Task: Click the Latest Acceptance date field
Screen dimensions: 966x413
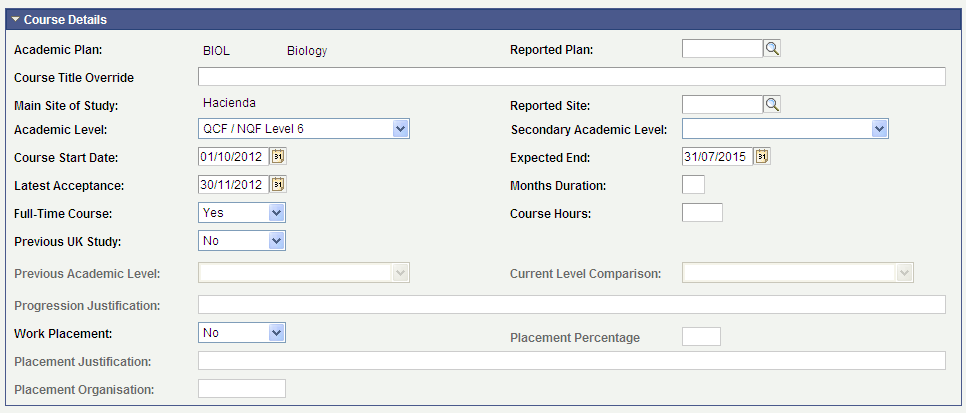Action: click(x=234, y=184)
